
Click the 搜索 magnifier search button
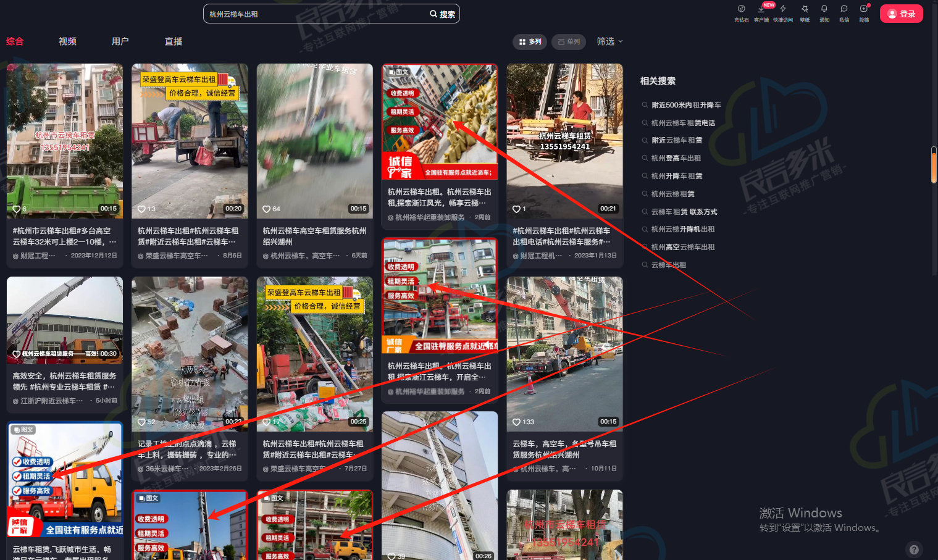pyautogui.click(x=442, y=14)
